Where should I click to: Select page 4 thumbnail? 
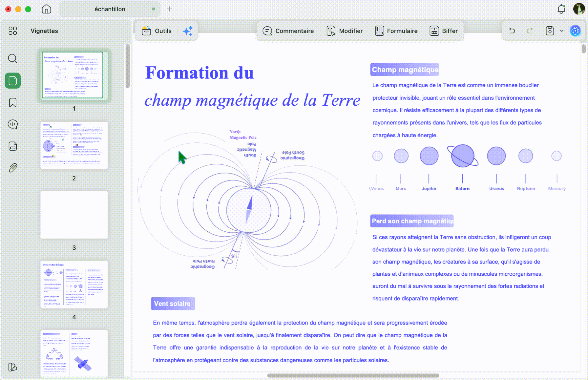[74, 285]
